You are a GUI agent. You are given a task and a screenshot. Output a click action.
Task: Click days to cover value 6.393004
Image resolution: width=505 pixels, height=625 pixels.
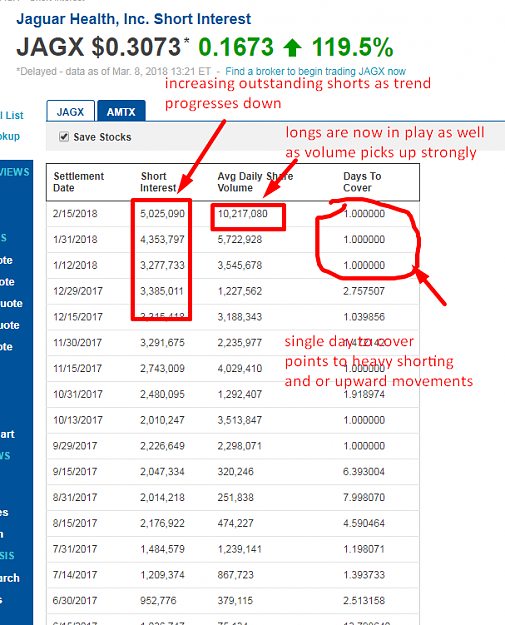point(364,472)
